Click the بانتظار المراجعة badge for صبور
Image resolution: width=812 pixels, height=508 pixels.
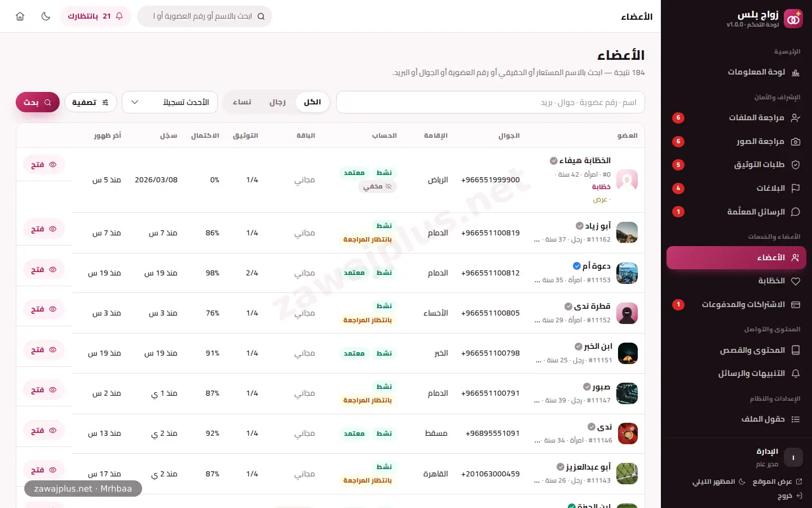coord(368,400)
